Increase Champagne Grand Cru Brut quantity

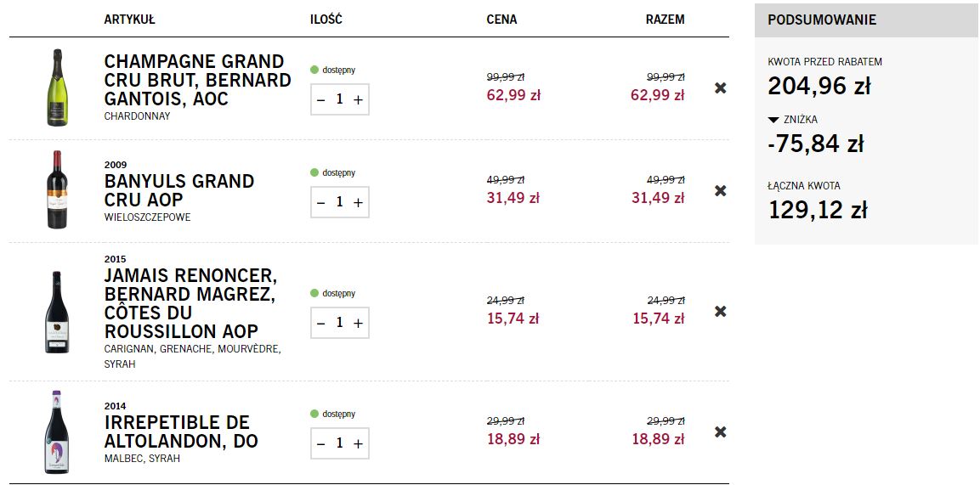(358, 100)
